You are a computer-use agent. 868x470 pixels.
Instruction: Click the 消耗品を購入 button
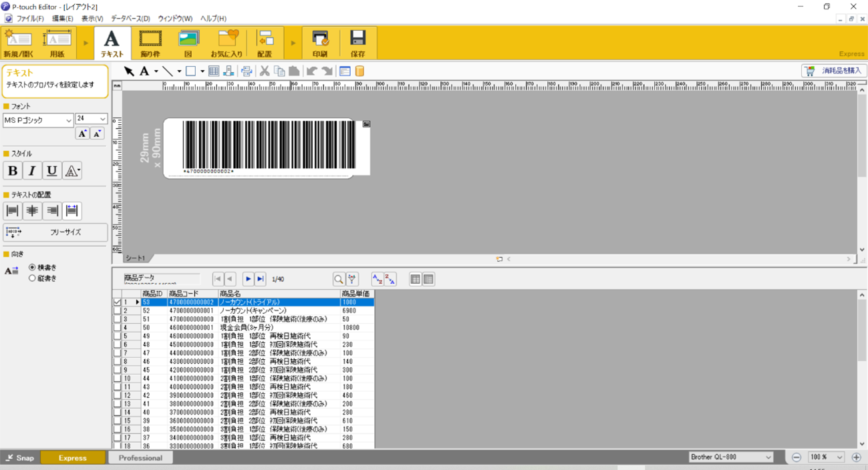pyautogui.click(x=834, y=71)
